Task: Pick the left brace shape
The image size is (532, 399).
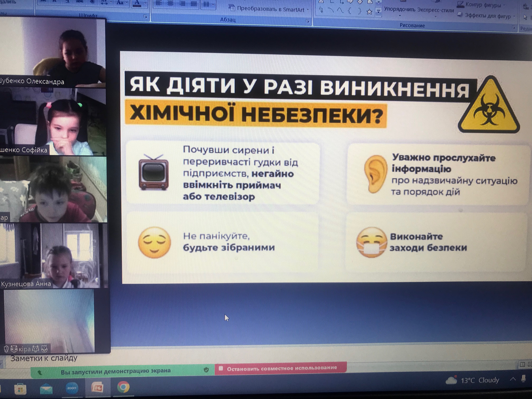Action: (350, 11)
